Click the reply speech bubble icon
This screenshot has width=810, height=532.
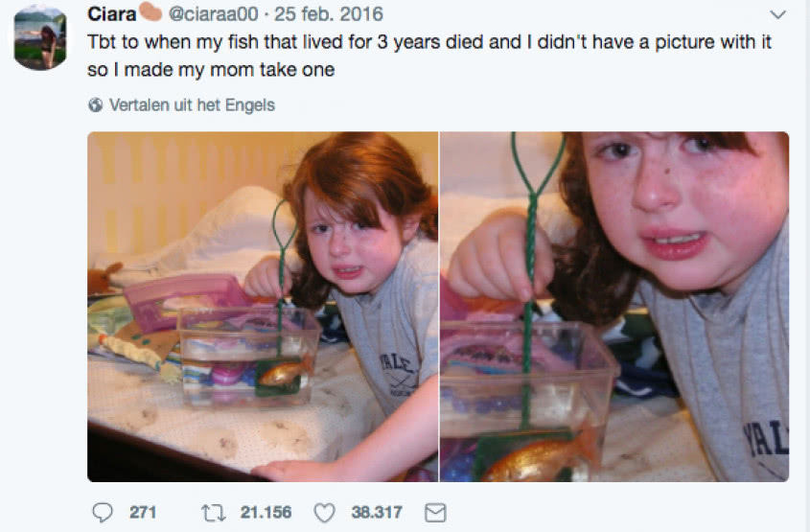click(103, 513)
